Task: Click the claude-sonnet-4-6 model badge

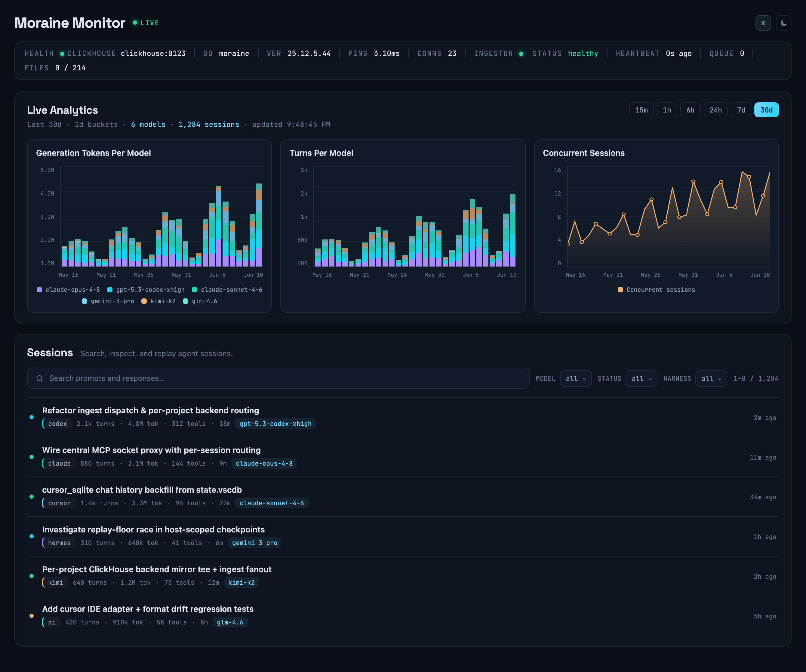Action: pyautogui.click(x=272, y=503)
